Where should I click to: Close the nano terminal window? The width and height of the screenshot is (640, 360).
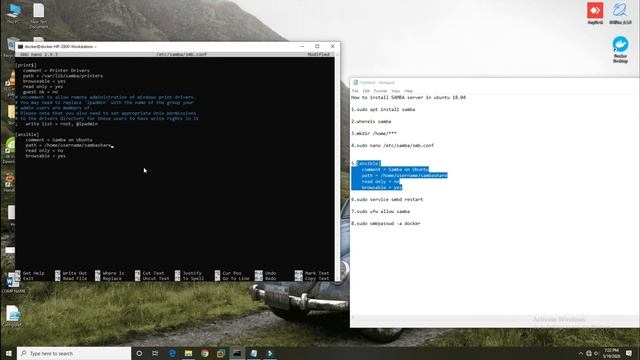(x=332, y=47)
